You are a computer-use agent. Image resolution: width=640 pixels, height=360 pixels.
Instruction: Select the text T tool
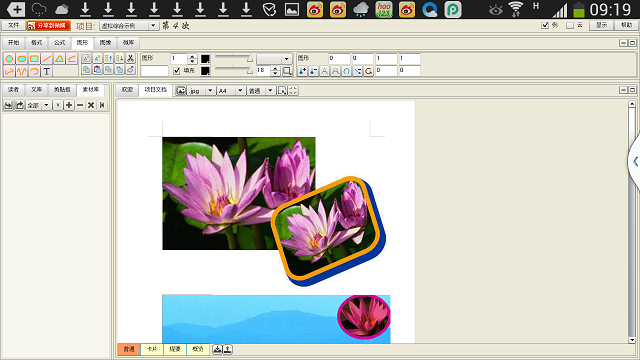47,71
